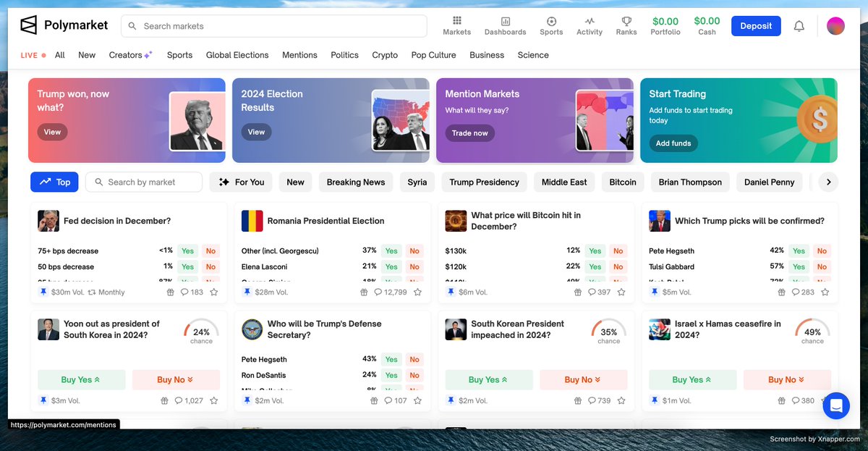Click gift icon on Bitcoin price card

click(x=578, y=292)
